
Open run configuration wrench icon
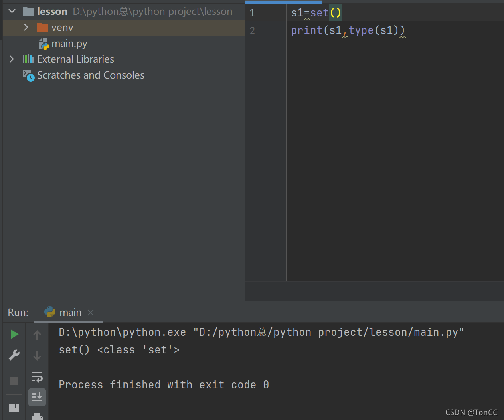point(14,355)
